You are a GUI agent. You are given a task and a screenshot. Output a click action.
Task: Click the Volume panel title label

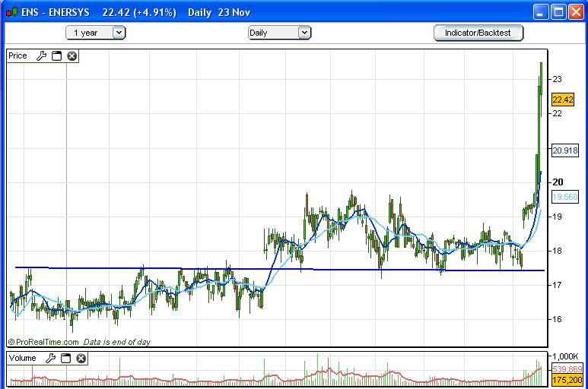23,358
